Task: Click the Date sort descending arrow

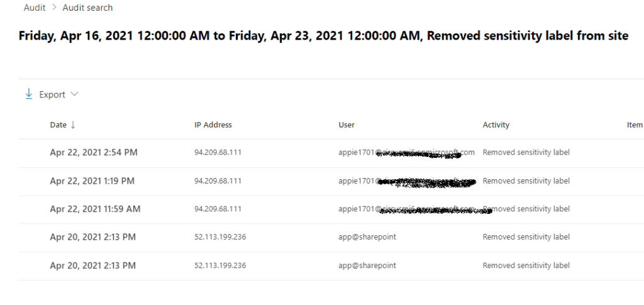Action: click(x=73, y=125)
